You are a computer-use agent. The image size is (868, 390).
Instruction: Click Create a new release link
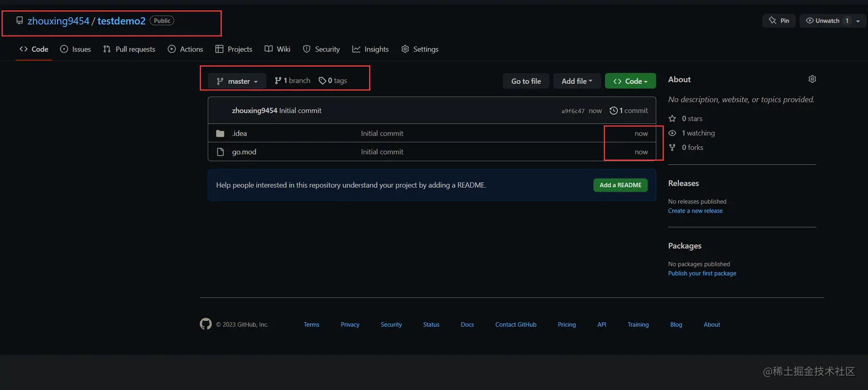(695, 211)
